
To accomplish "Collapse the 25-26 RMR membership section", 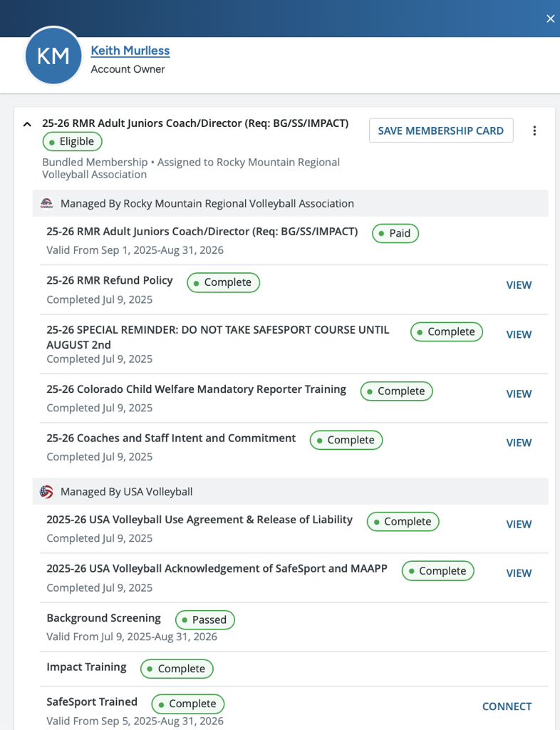I will click(x=27, y=124).
